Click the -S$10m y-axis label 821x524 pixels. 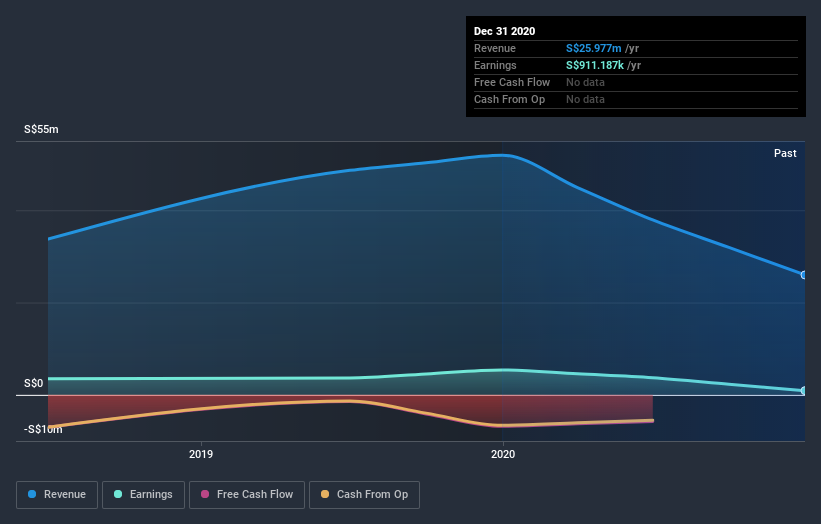(43, 429)
